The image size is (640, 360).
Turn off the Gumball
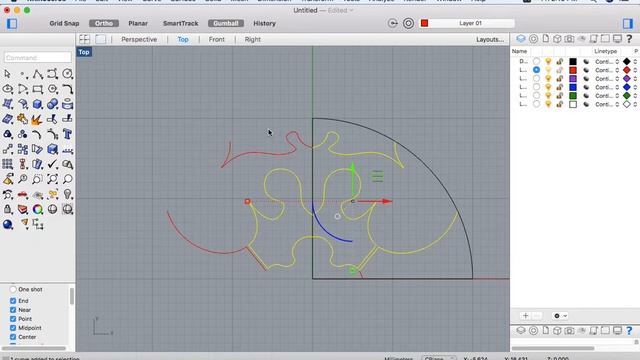pyautogui.click(x=226, y=23)
